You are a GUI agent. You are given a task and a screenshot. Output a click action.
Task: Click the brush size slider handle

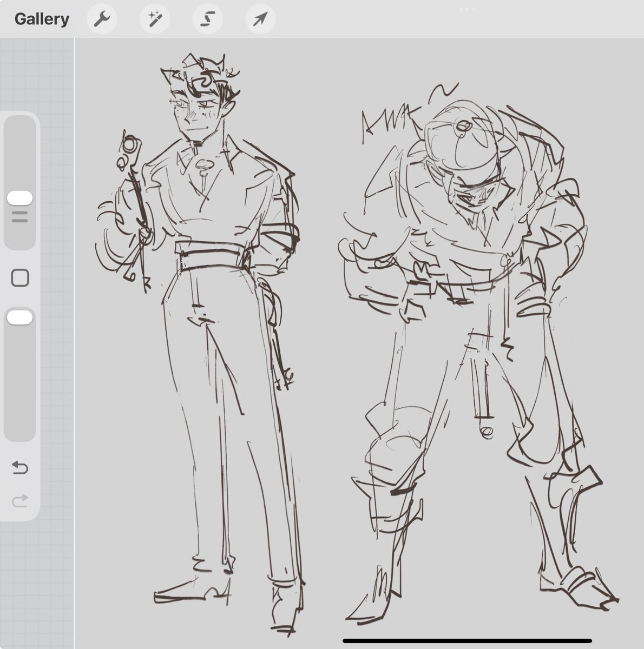20,198
